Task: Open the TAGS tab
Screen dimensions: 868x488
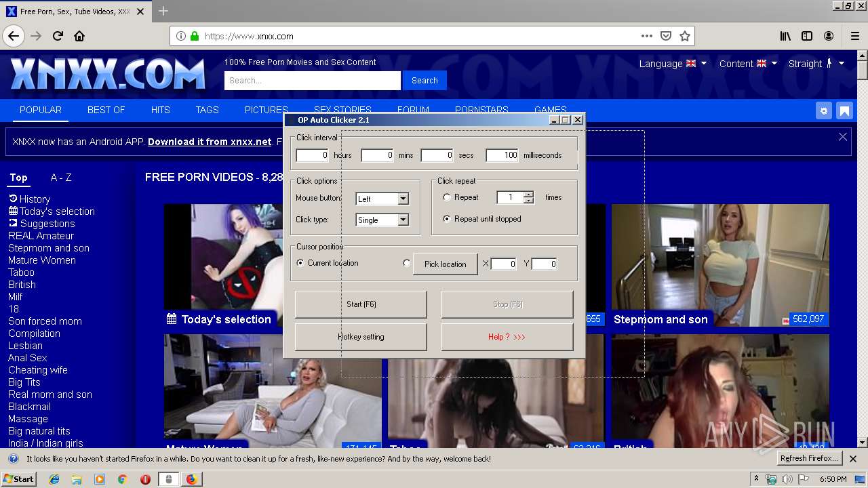Action: click(x=208, y=110)
